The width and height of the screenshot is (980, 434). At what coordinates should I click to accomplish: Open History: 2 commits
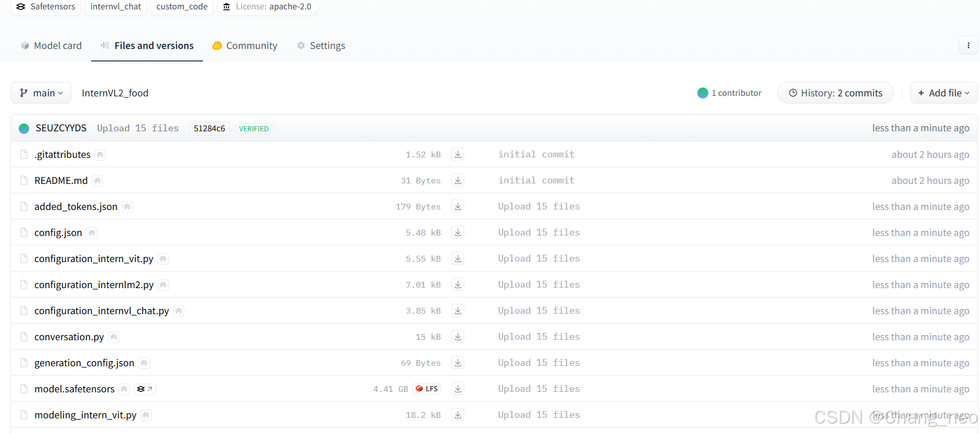(x=835, y=93)
